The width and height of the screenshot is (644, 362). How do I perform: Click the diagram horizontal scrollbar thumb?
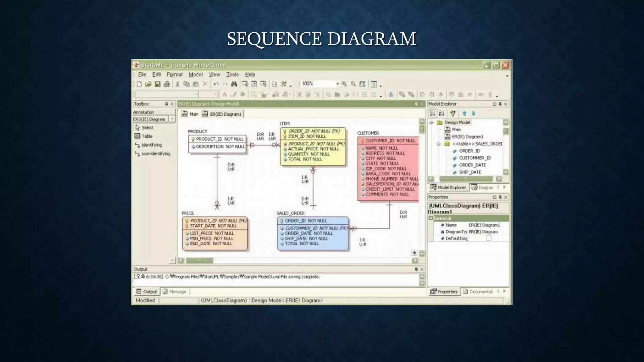(199, 261)
